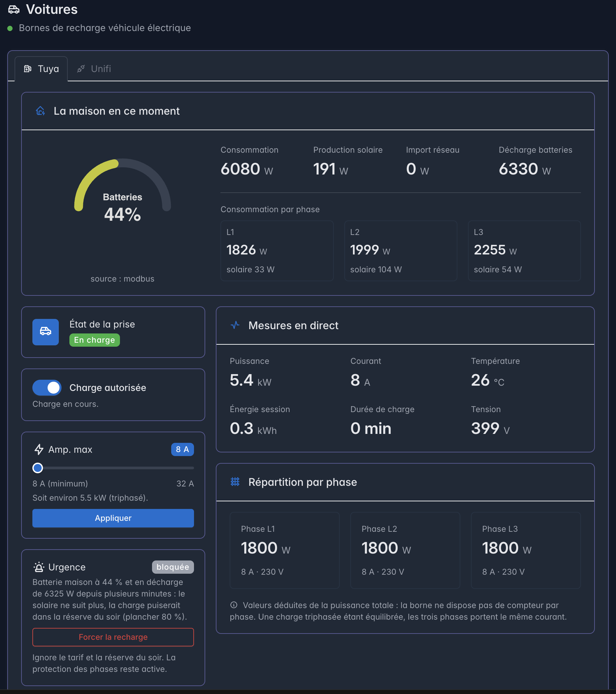
Task: Click the green status dot under Voitures
Action: pos(10,28)
